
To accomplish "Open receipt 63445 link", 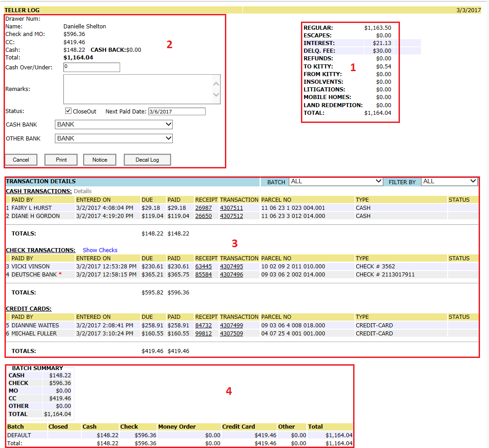I will (x=203, y=267).
